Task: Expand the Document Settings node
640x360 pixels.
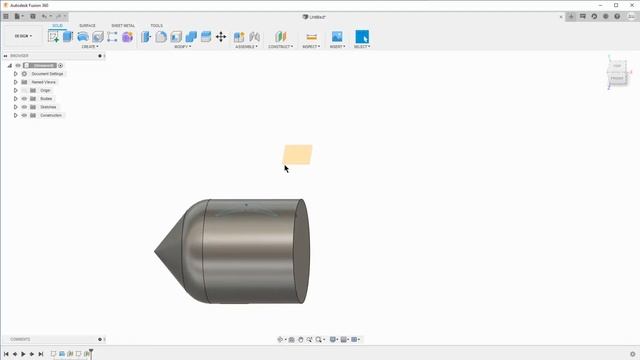Action: [x=16, y=74]
